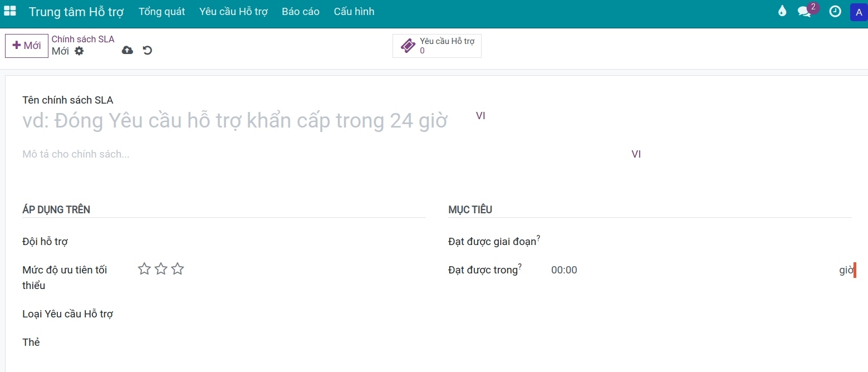Screen dimensions: 868x372
Task: Click the droplet debug icon in the top bar
Action: (782, 11)
